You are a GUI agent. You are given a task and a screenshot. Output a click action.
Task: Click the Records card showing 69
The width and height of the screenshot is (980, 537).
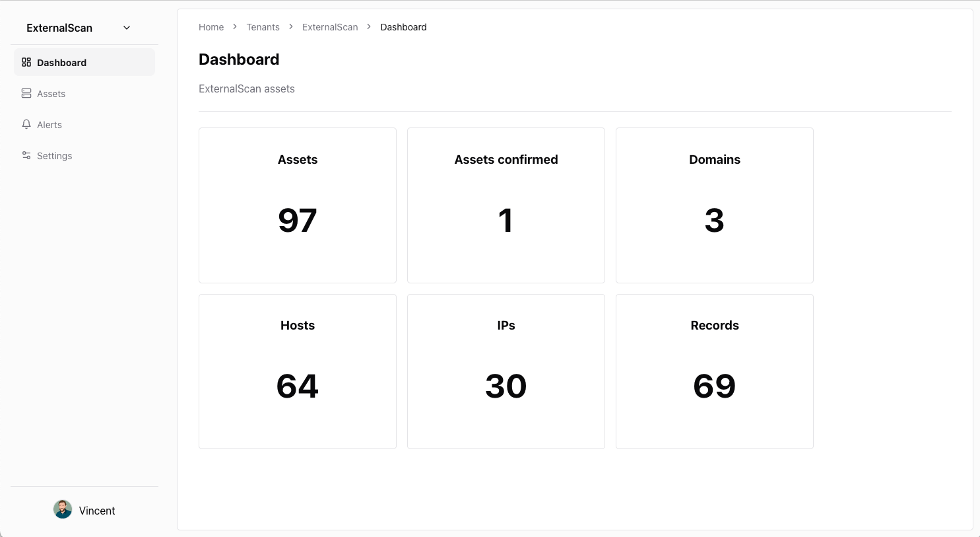[x=714, y=371]
